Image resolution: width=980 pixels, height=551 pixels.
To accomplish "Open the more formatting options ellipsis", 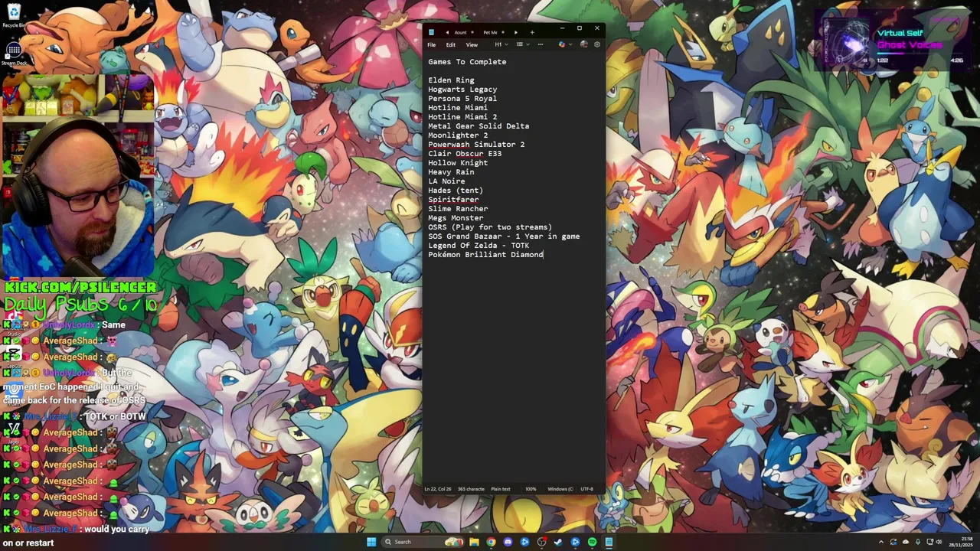I will (540, 44).
